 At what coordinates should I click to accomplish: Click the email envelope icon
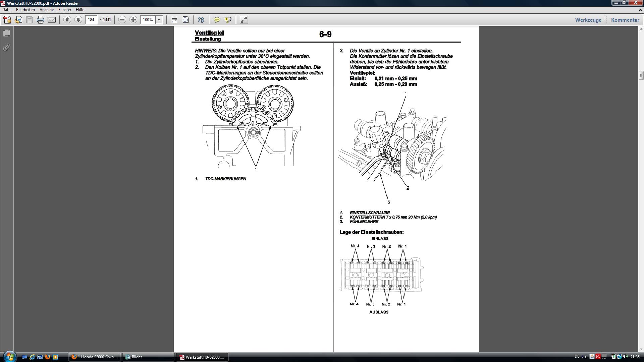[x=52, y=20]
